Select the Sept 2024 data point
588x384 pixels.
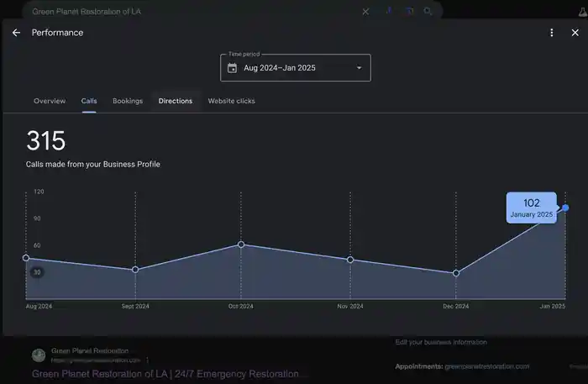tap(135, 270)
